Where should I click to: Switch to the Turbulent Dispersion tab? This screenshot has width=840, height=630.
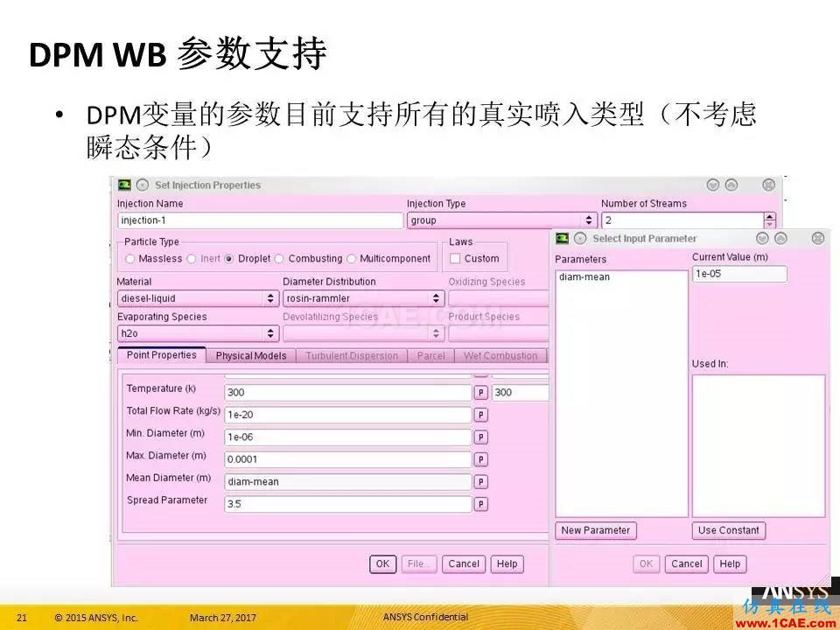tap(352, 356)
